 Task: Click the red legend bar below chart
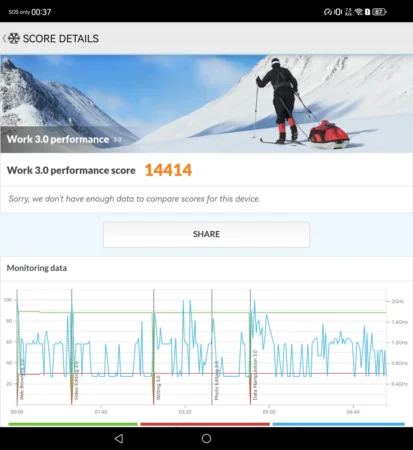click(205, 424)
